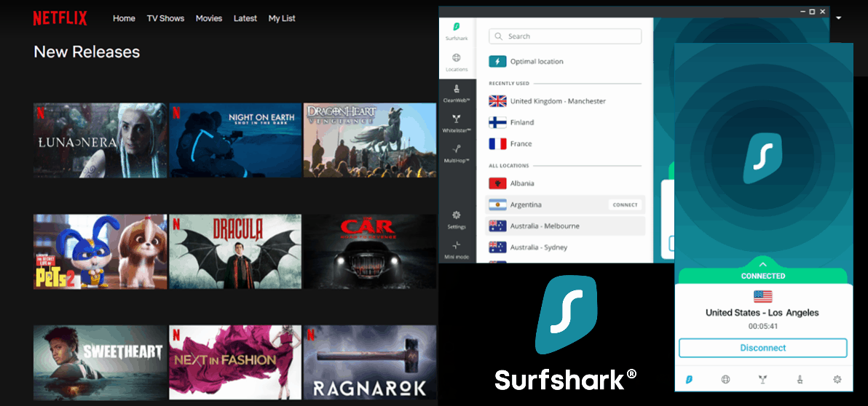Open Latest in Netflix navigation

tap(245, 18)
